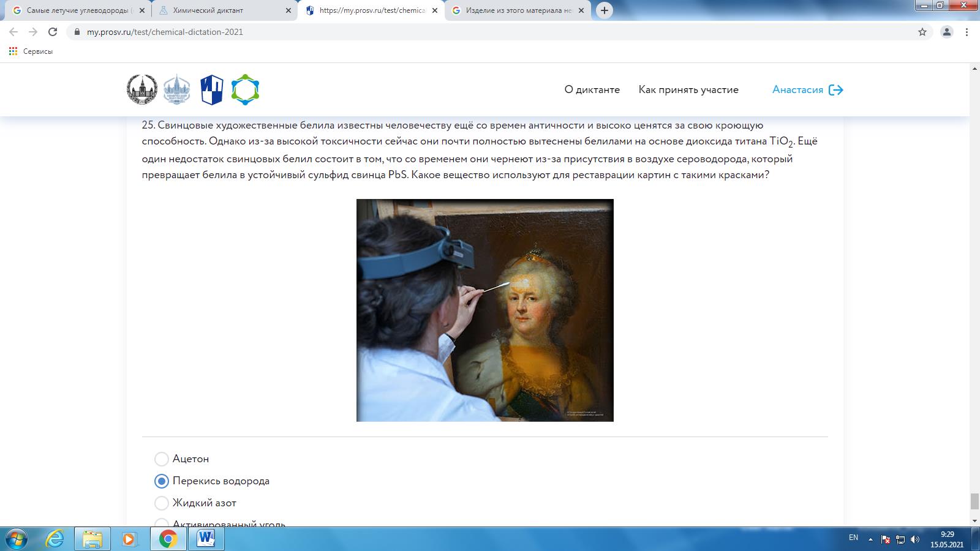The width and height of the screenshot is (980, 551).
Task: Switch to Химический диктант tab
Action: [x=223, y=10]
